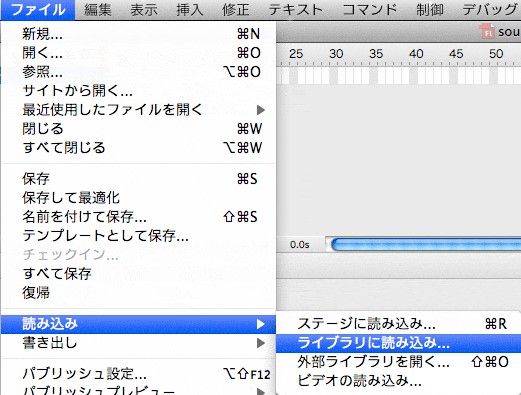Screen dimensions: 521x395
Task: Choose 外部ライブラリを開く... submenu item
Action: coord(399,362)
